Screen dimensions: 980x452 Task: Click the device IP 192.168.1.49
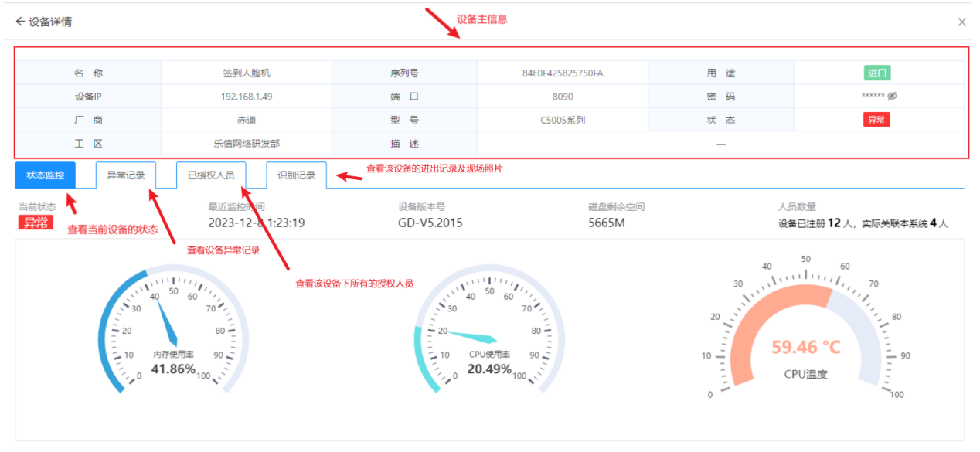246,97
